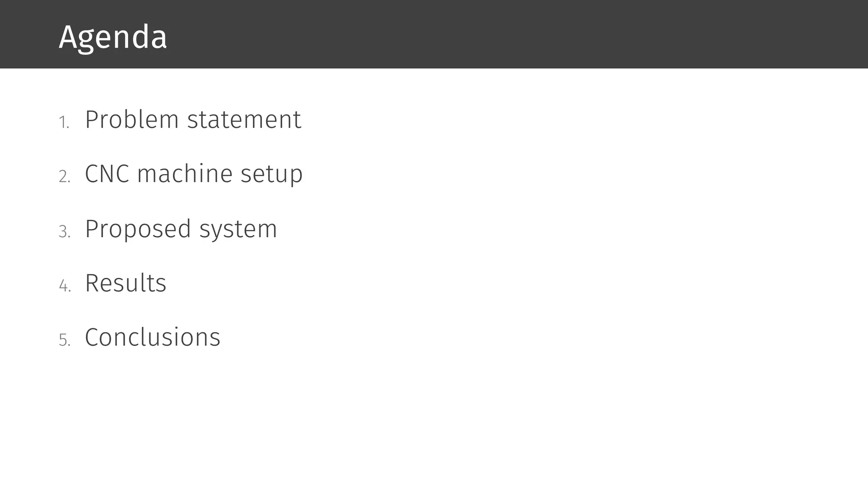Click the word machine in item two
This screenshot has width=868, height=488.
185,174
